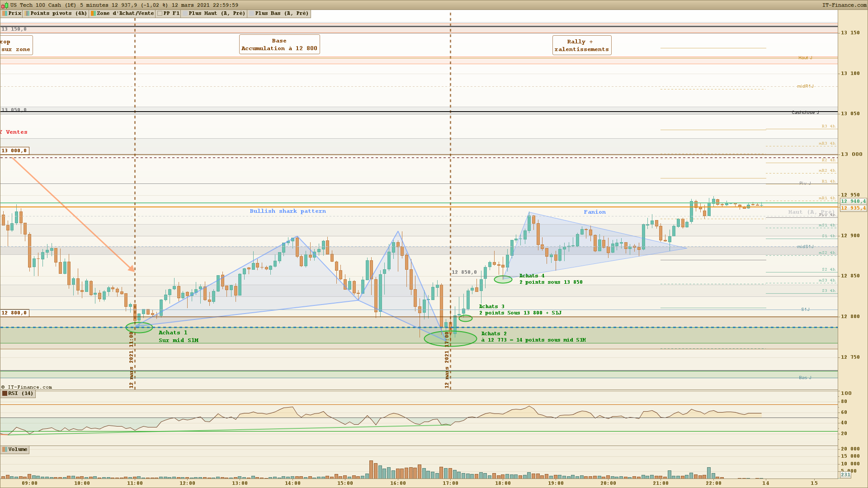868x488 pixels.
Task: Select the Base Accumulation à 12 800 text box
Action: pos(279,45)
